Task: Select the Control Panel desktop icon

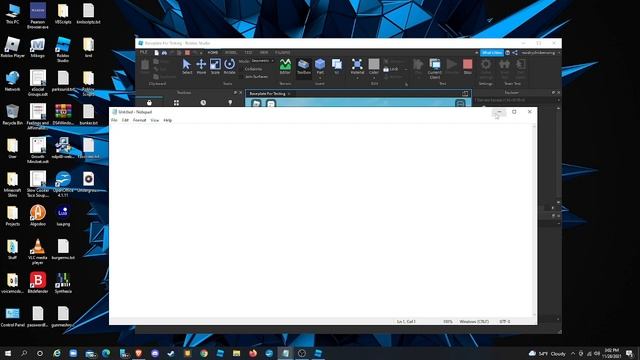Action: (12, 317)
